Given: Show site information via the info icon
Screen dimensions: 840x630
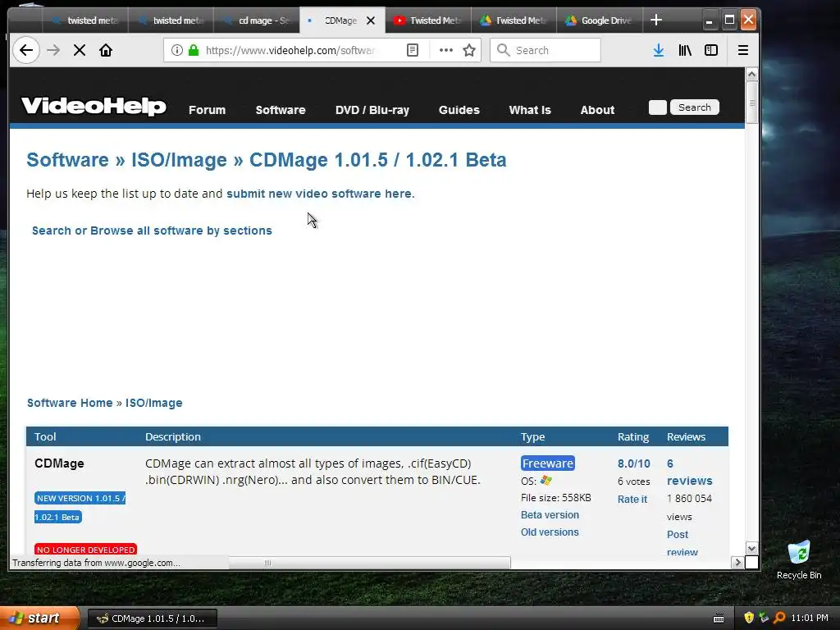Looking at the screenshot, I should [177, 50].
